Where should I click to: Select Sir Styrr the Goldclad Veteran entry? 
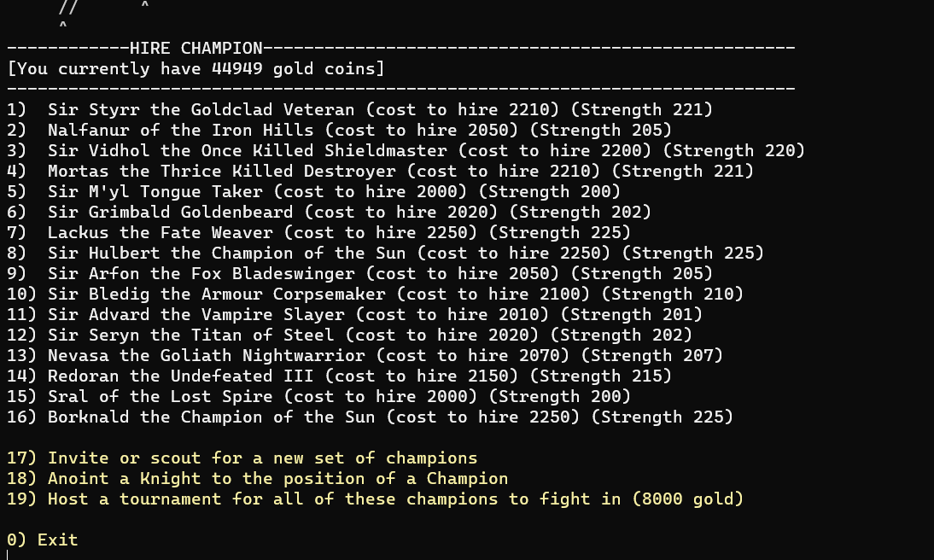click(359, 109)
